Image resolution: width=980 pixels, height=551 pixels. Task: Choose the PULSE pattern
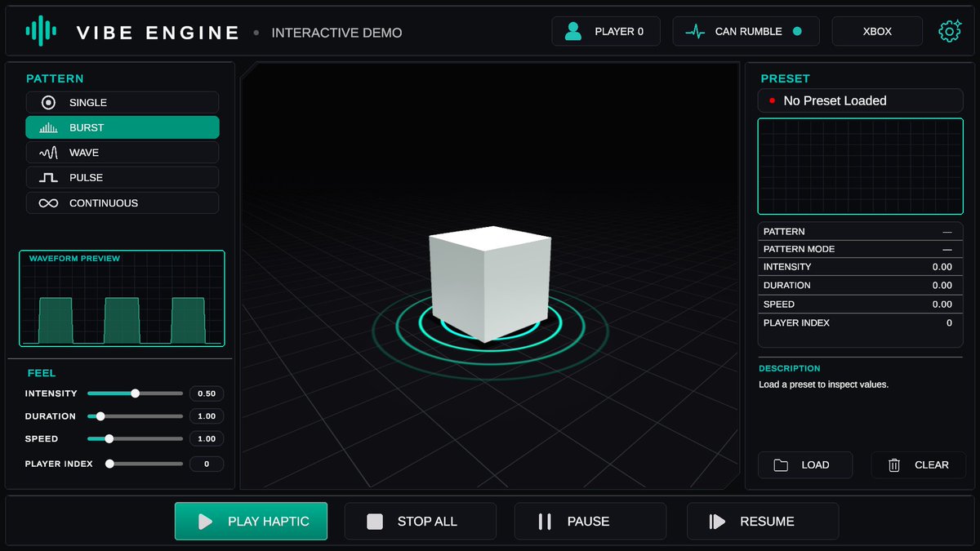tap(122, 177)
